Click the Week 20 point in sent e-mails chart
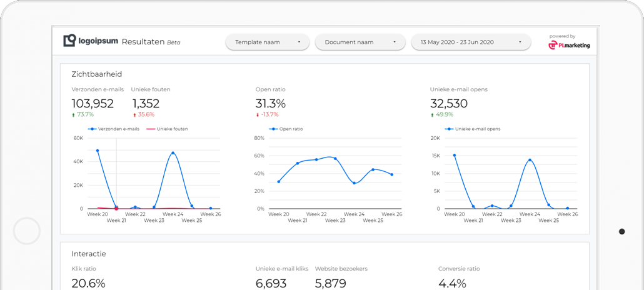The width and height of the screenshot is (644, 290). tap(98, 151)
